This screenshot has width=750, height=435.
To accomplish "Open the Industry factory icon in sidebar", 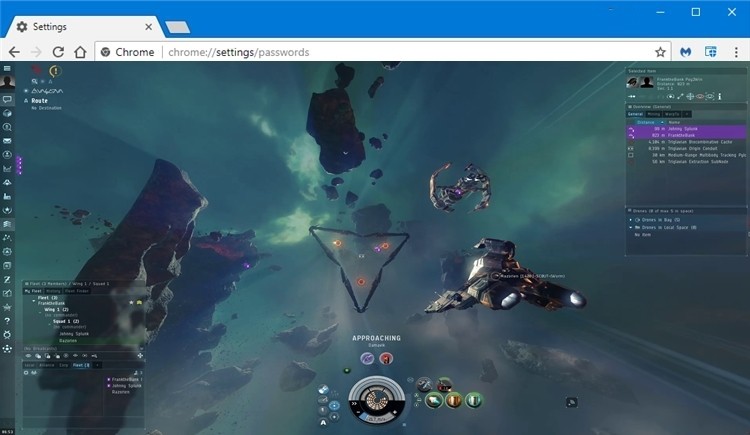I will (7, 196).
